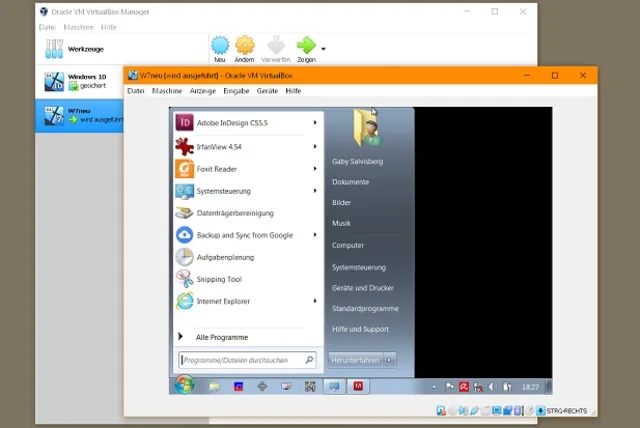Open the Anzeige menu in the VM window
This screenshot has height=428, width=640.
coord(203,91)
